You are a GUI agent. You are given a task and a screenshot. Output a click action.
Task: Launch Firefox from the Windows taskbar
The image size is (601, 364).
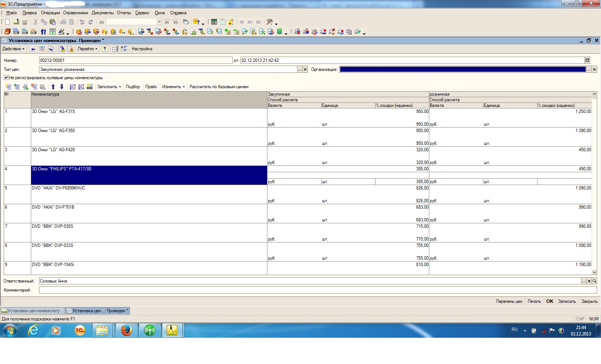tap(126, 330)
